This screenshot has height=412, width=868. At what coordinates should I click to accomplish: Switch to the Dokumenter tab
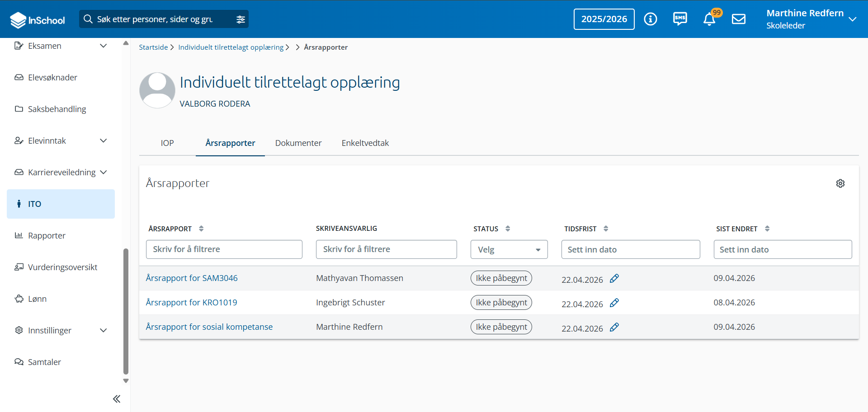298,143
